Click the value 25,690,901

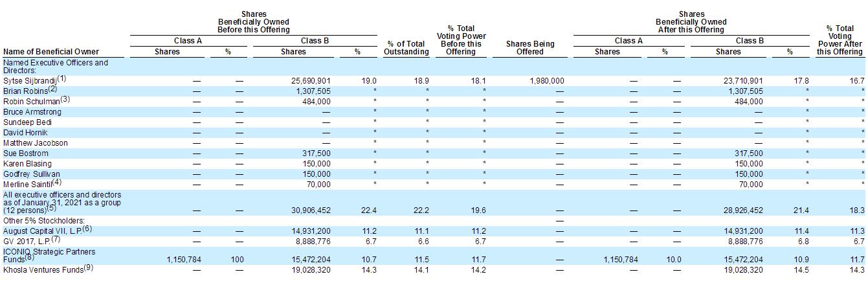tap(311, 81)
